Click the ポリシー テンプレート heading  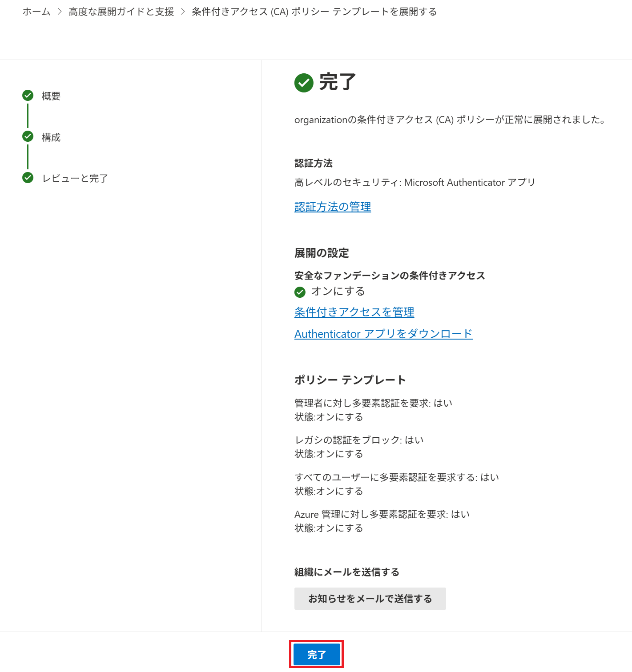(x=350, y=380)
